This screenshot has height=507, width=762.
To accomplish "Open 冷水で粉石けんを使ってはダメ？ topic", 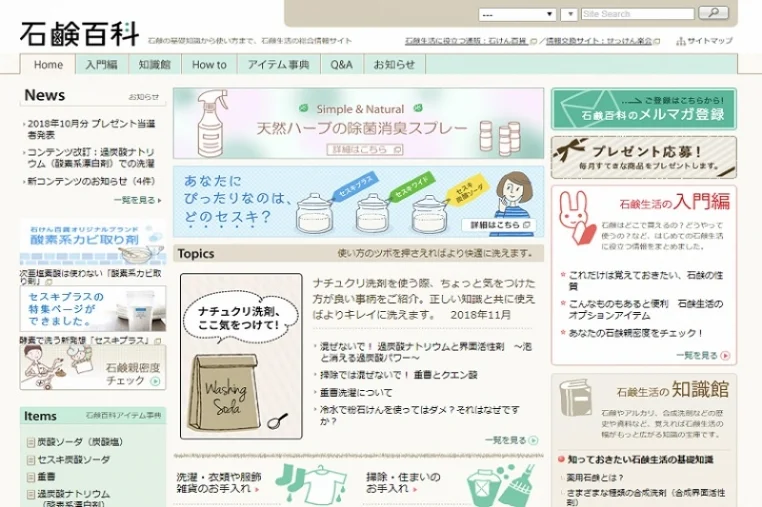I will point(420,416).
